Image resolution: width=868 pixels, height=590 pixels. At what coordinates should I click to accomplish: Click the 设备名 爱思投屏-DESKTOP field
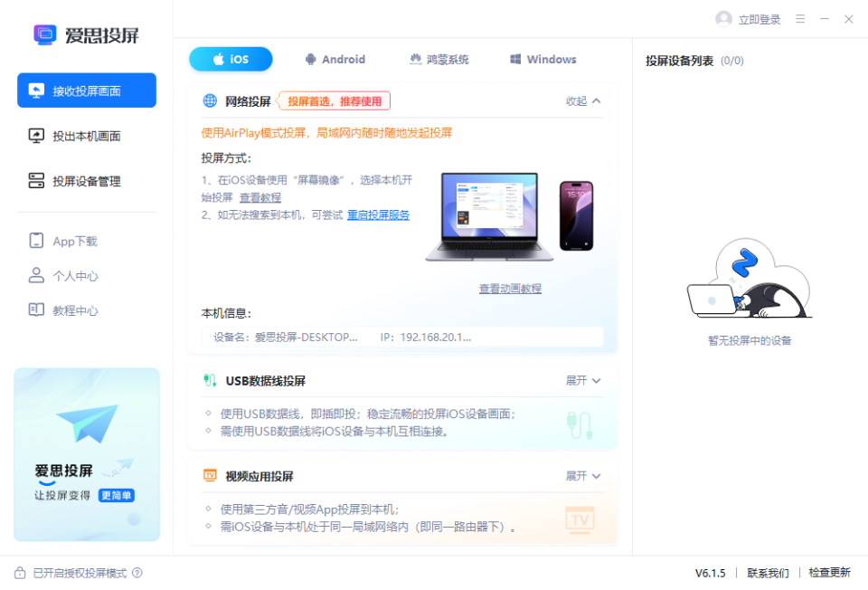(286, 337)
